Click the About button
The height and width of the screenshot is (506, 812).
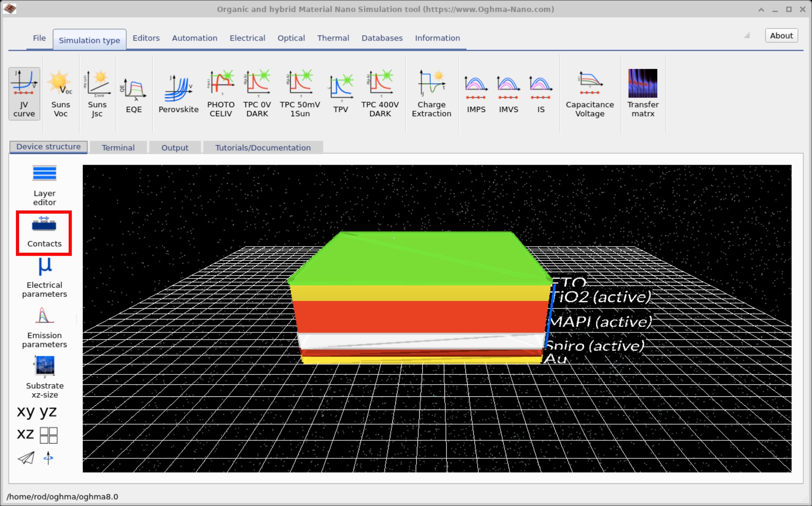[781, 35]
